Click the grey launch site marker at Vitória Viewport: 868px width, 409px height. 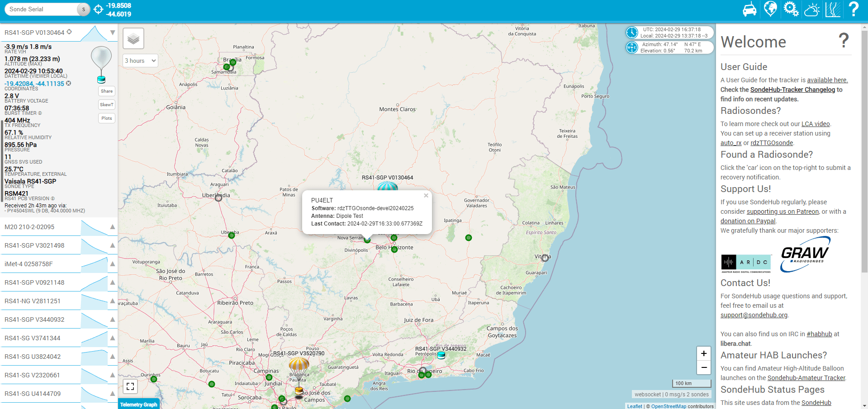coord(545,258)
